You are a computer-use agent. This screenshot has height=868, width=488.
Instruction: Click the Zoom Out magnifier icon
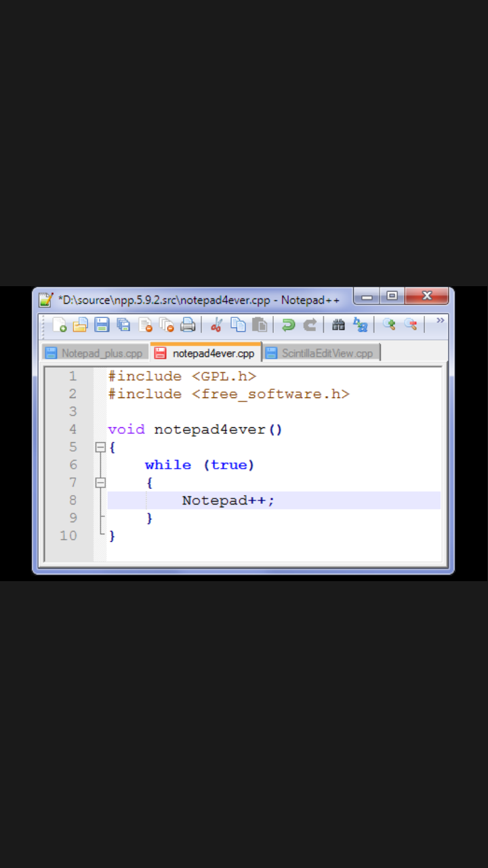tap(411, 325)
